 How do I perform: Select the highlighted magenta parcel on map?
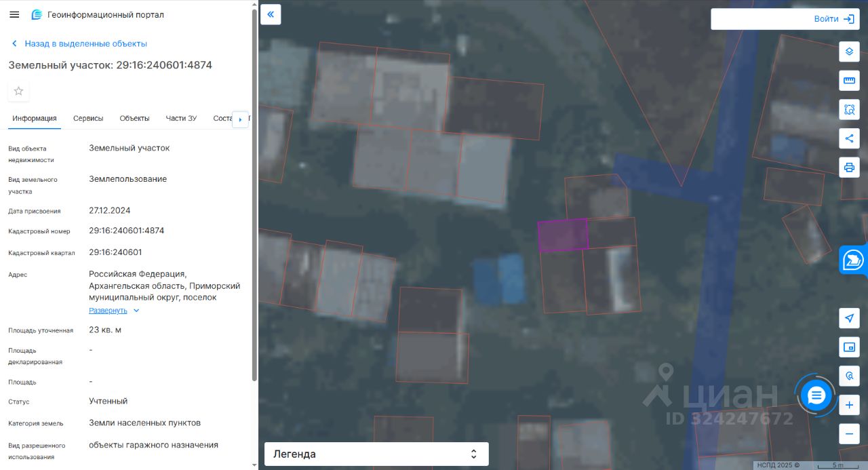click(x=563, y=236)
